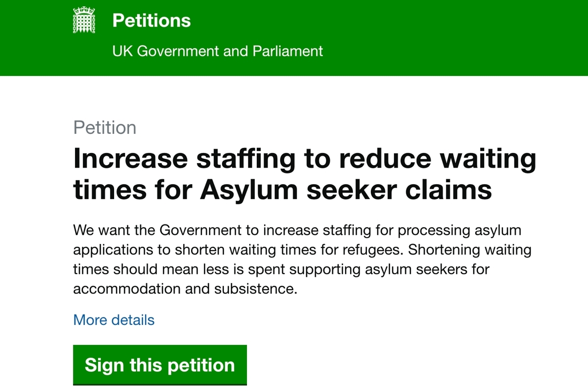Click the green 'Sign this petition' button
This screenshot has width=588, height=392.
coord(160,365)
